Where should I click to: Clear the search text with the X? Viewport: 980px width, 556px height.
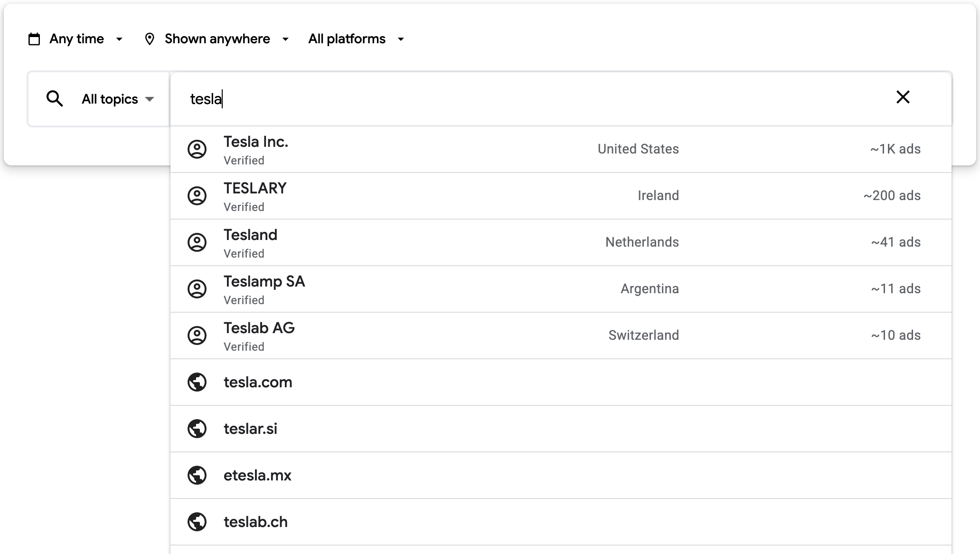[x=903, y=97]
